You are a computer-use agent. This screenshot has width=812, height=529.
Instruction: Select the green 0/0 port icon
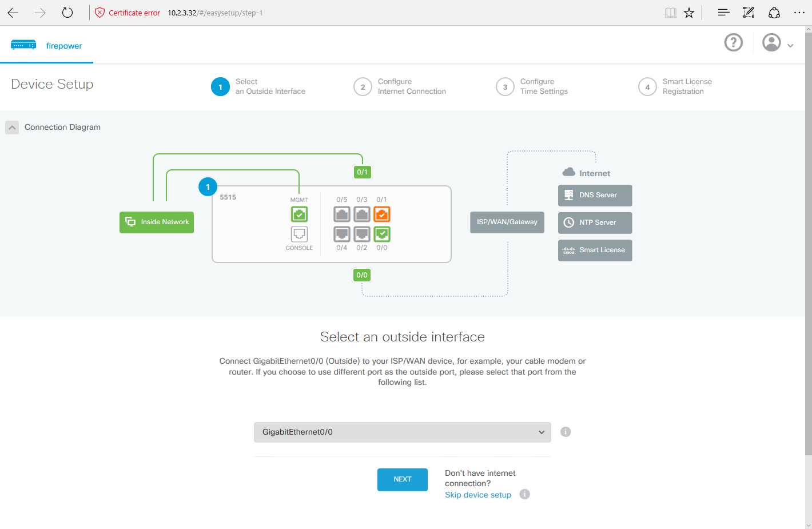pyautogui.click(x=382, y=234)
